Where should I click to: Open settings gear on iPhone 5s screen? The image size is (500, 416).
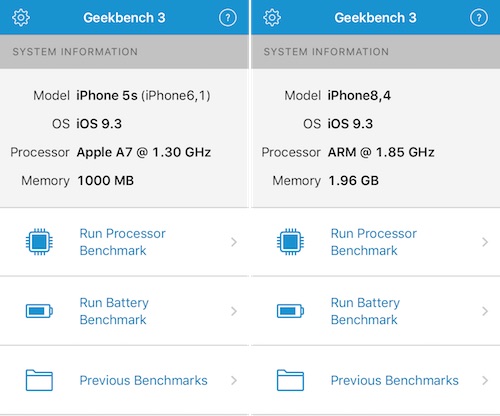coord(21,18)
